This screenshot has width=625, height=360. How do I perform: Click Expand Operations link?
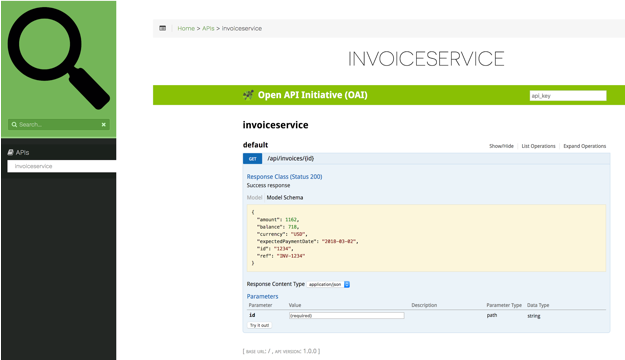585,146
